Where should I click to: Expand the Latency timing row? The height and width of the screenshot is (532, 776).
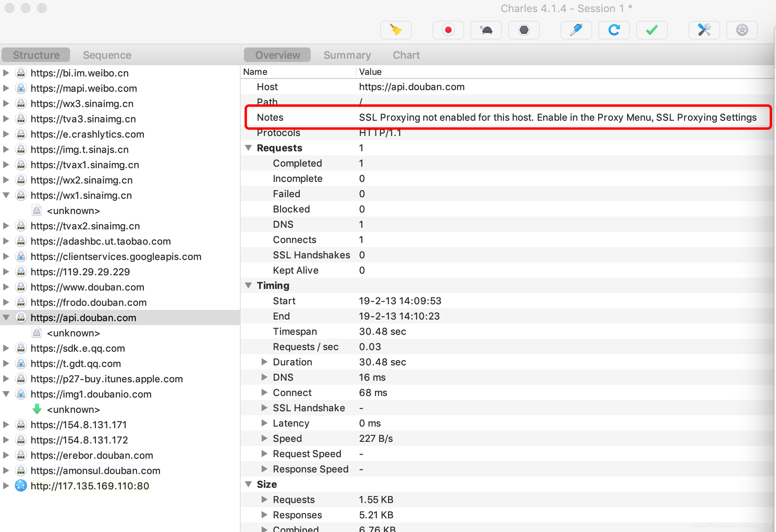(x=264, y=423)
